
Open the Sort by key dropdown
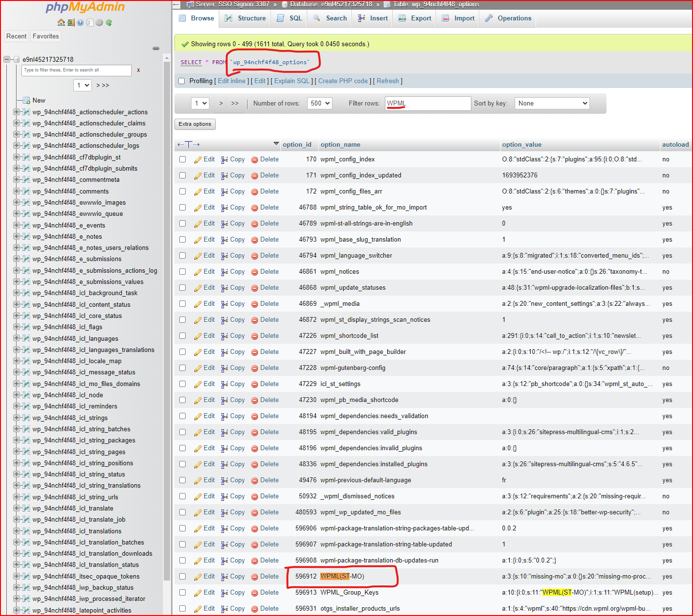click(552, 103)
